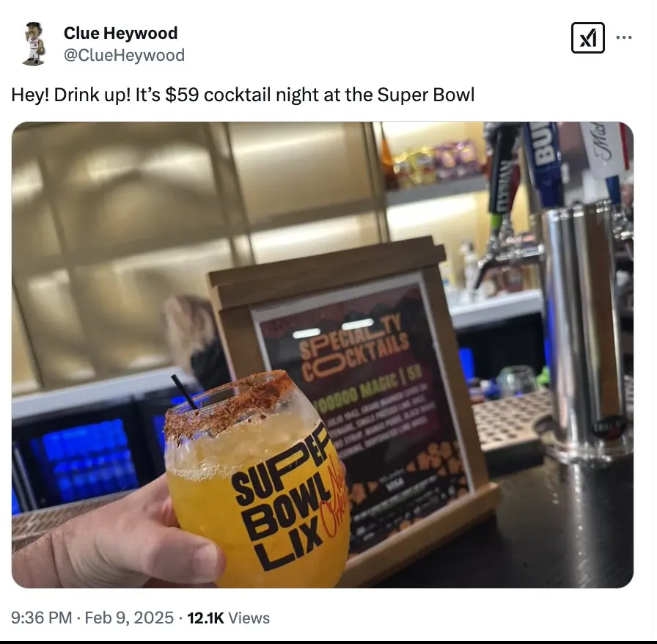657x644 pixels.
Task: Open Grok explain-this-post icon
Action: [587, 37]
